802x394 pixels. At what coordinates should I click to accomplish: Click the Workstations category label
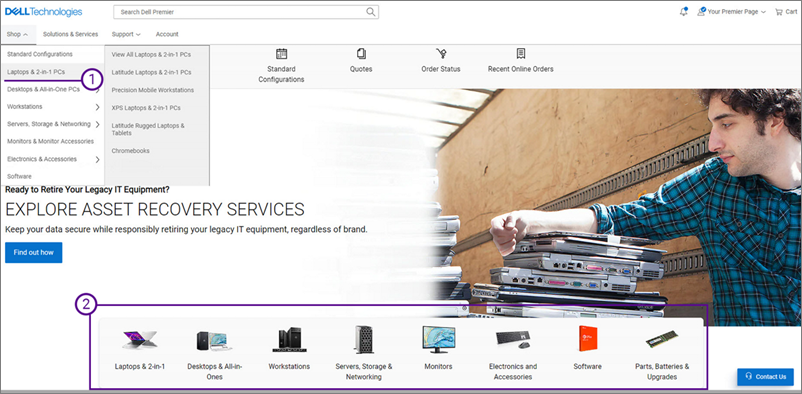coord(289,366)
